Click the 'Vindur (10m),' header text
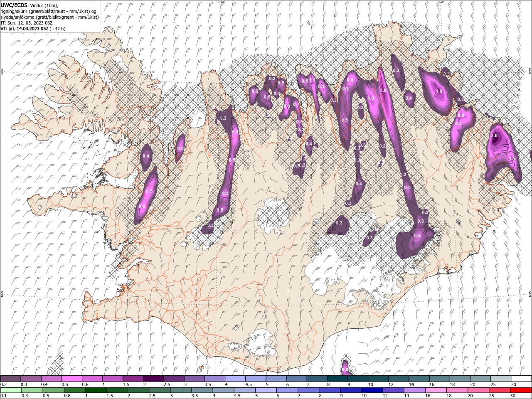The image size is (532, 399). click(45, 5)
